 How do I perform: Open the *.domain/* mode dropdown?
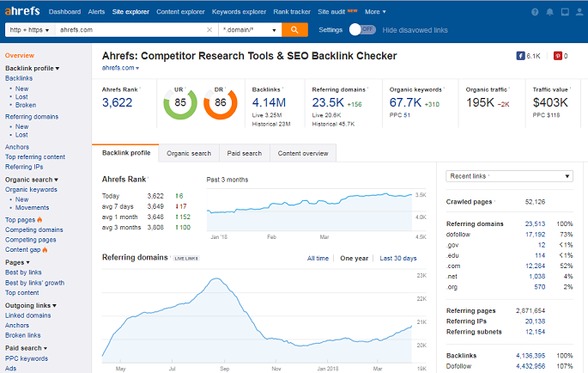pos(250,30)
